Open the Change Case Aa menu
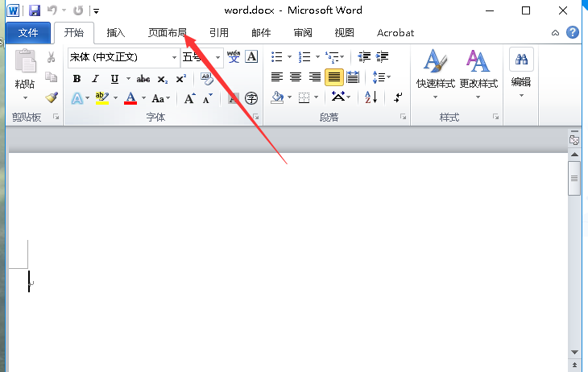This screenshot has height=372, width=588. click(x=160, y=98)
